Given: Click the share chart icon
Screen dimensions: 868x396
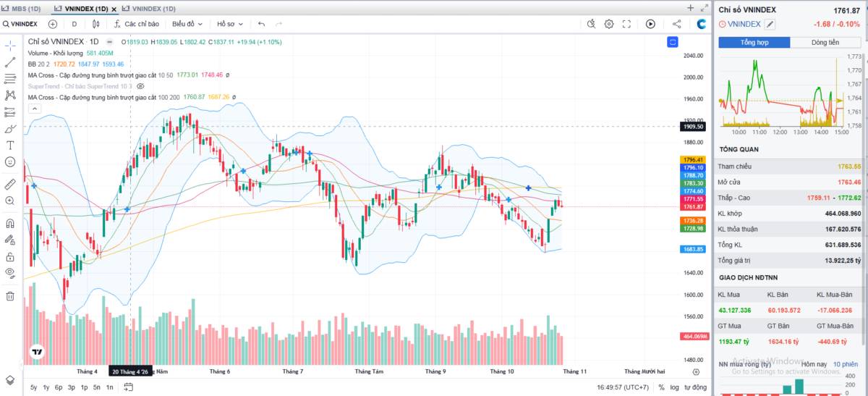Looking at the screenshot, I should pos(676,24).
